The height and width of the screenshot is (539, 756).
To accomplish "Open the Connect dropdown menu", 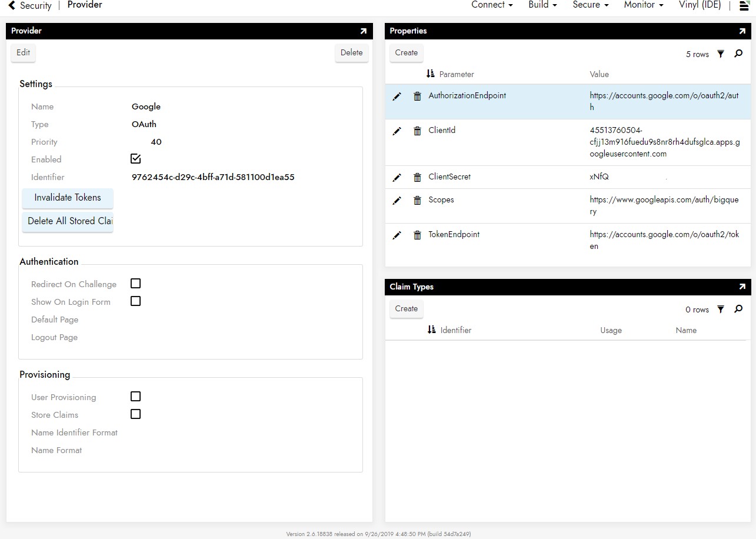I will coord(492,5).
